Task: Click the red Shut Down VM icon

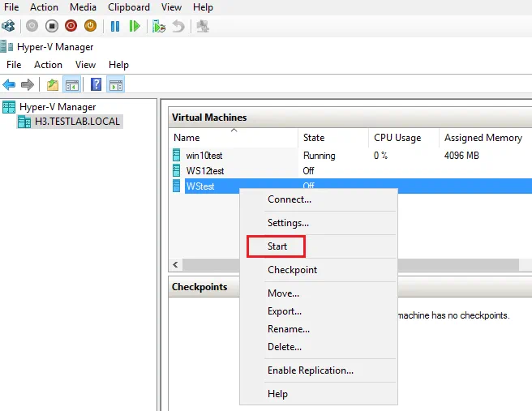Action: click(x=71, y=26)
